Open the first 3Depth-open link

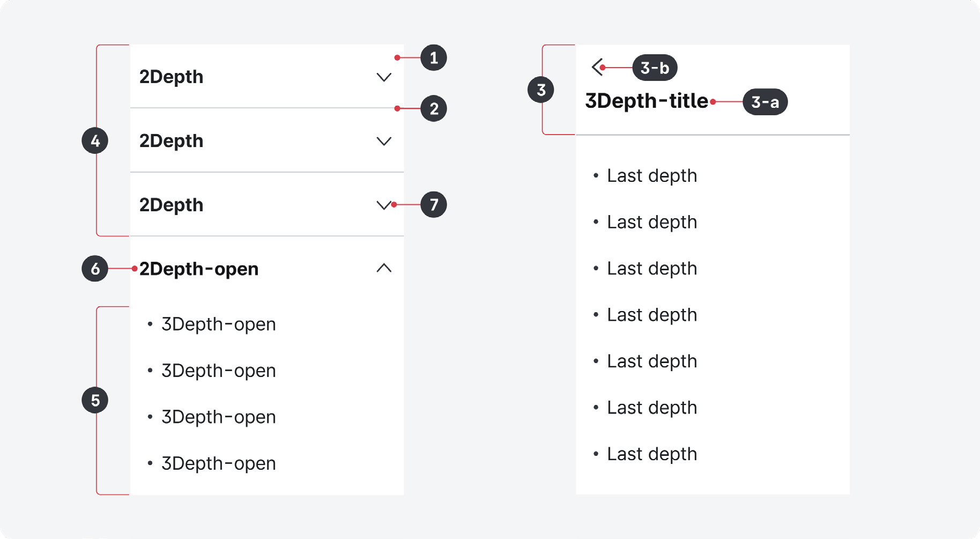point(219,324)
